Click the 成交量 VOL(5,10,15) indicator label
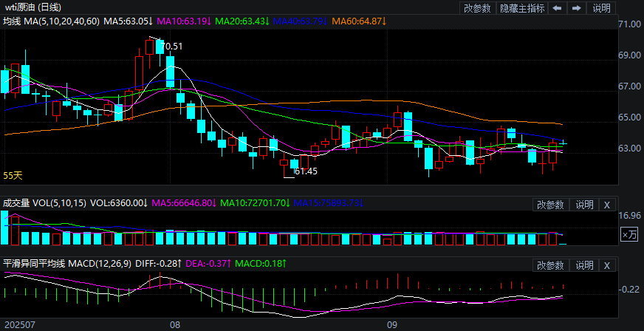 [x=44, y=202]
